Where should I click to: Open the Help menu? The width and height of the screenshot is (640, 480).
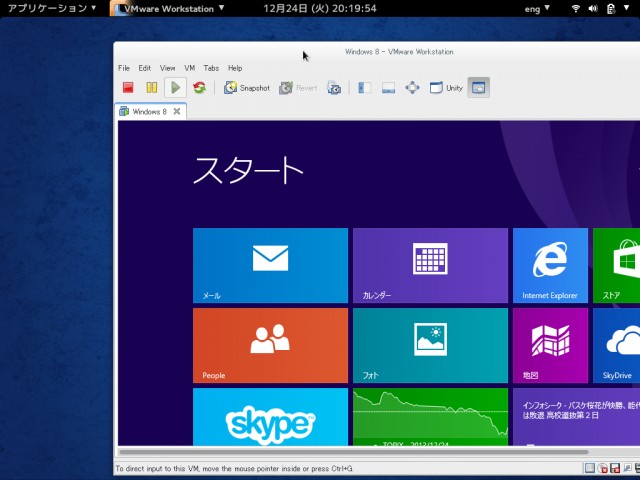pyautogui.click(x=235, y=68)
